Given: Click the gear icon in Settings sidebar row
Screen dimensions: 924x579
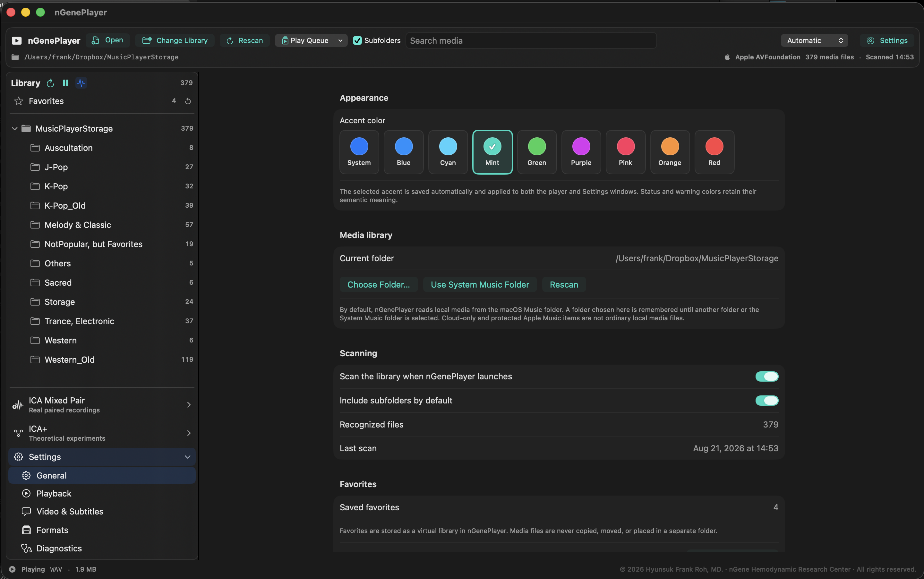Looking at the screenshot, I should coord(18,457).
